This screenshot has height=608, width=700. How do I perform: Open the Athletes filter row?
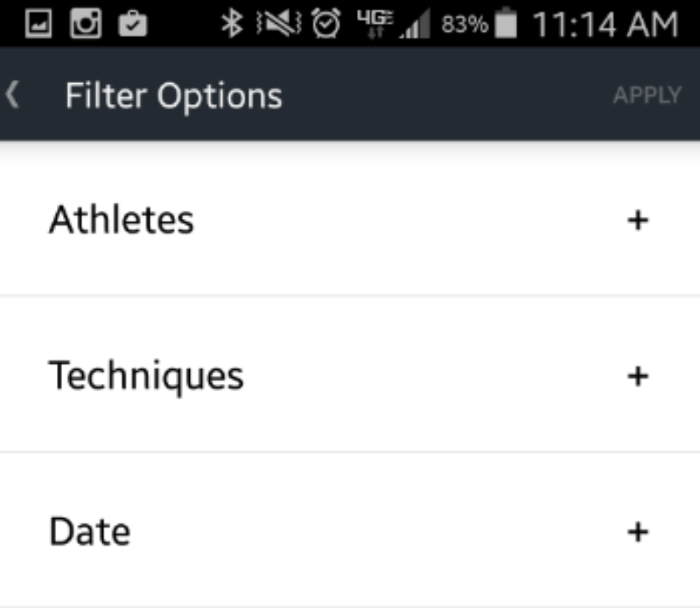tap(350, 220)
